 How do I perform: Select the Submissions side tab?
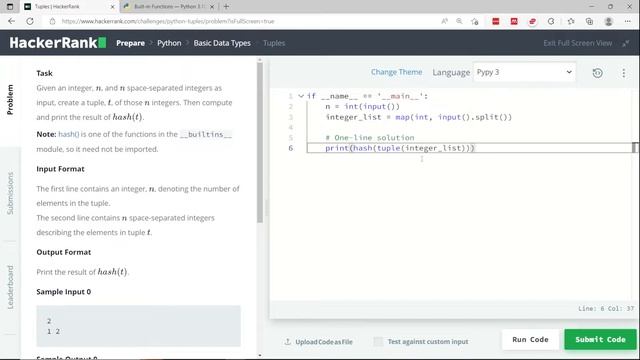(10, 193)
